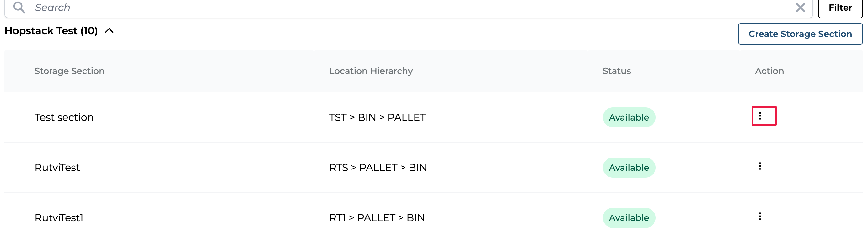
Task: Click the Hopstack Test (10) heading
Action: click(51, 31)
